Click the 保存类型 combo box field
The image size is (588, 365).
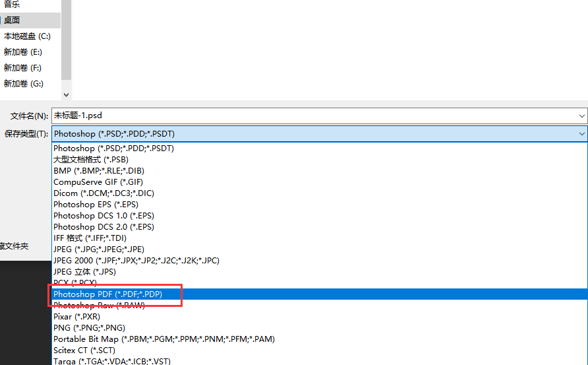320,134
